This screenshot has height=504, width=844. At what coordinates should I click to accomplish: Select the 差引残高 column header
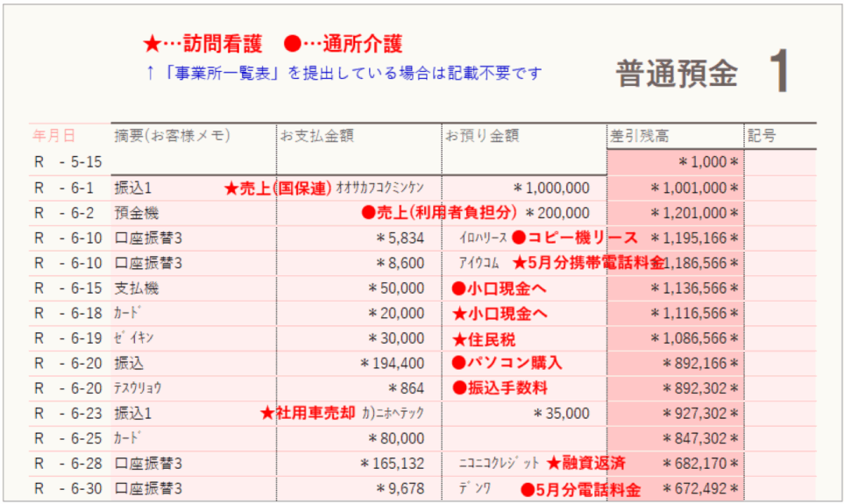pyautogui.click(x=640, y=136)
